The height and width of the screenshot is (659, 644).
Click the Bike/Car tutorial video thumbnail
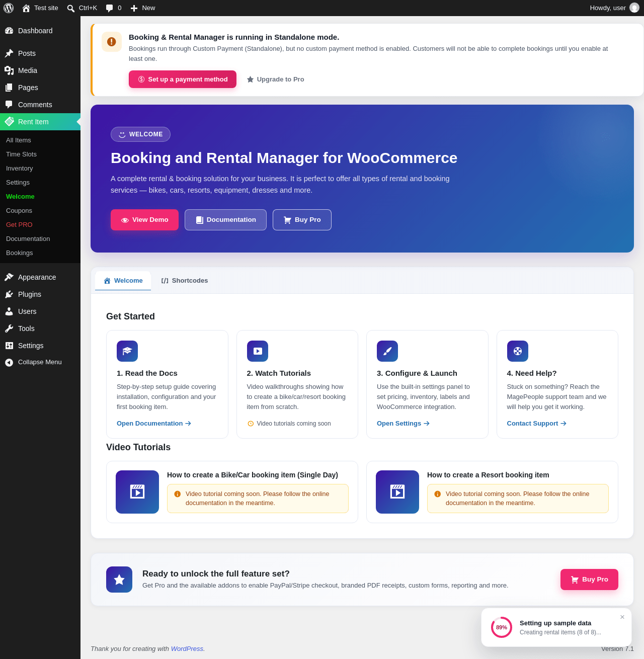137,492
